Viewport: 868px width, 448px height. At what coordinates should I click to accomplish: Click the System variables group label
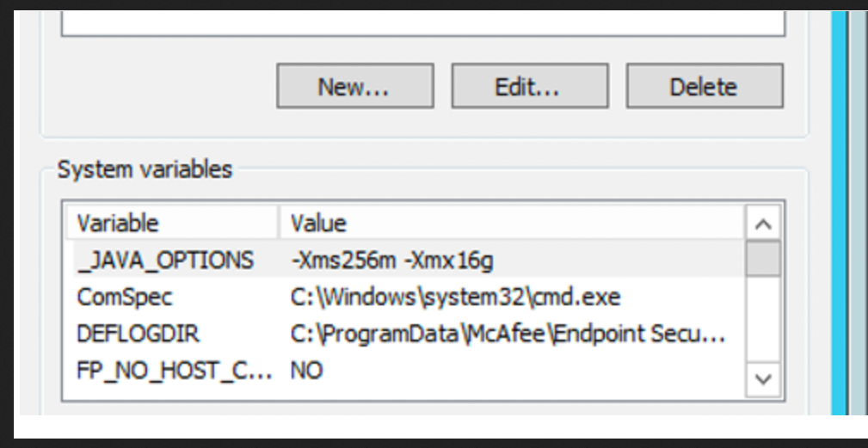pyautogui.click(x=145, y=169)
